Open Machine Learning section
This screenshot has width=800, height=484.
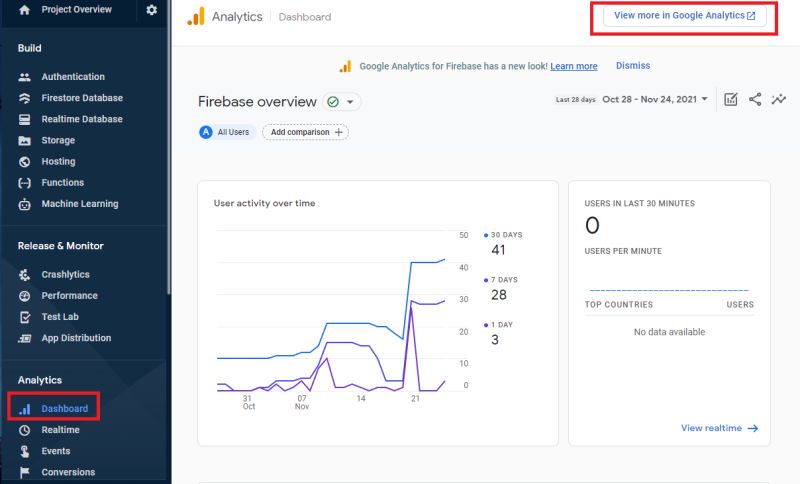[x=80, y=204]
